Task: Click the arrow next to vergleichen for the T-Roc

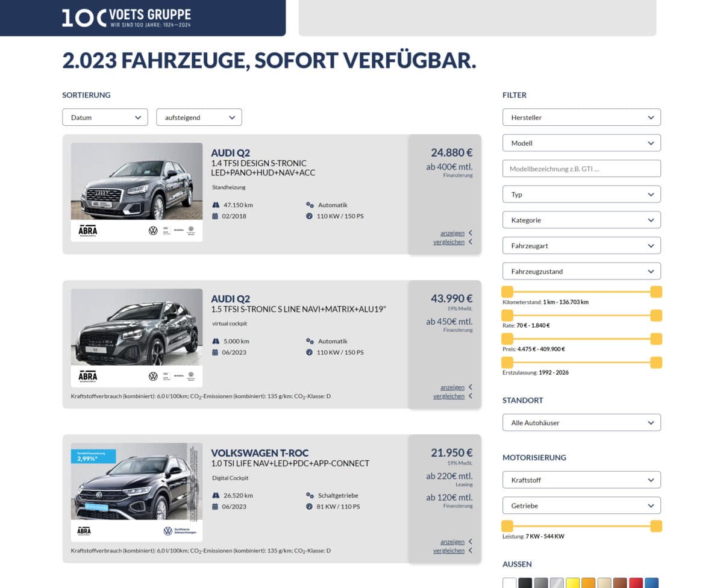Action: tap(470, 550)
